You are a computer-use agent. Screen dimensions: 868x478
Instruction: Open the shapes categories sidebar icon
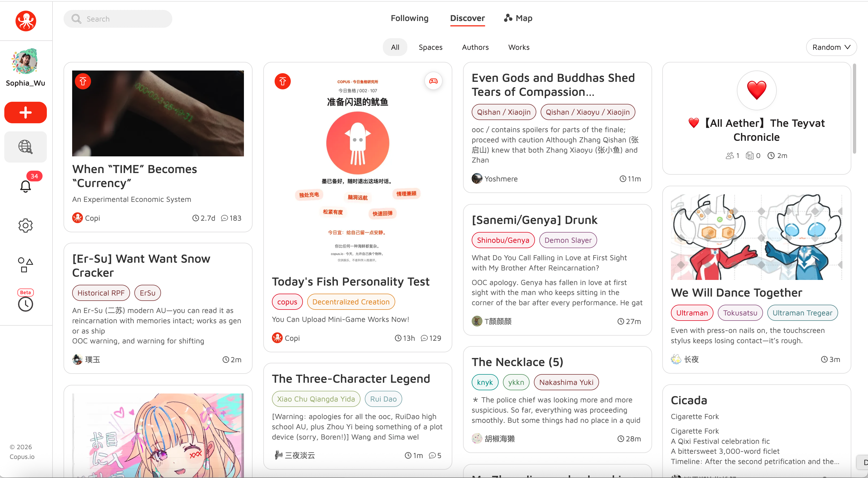(x=26, y=265)
